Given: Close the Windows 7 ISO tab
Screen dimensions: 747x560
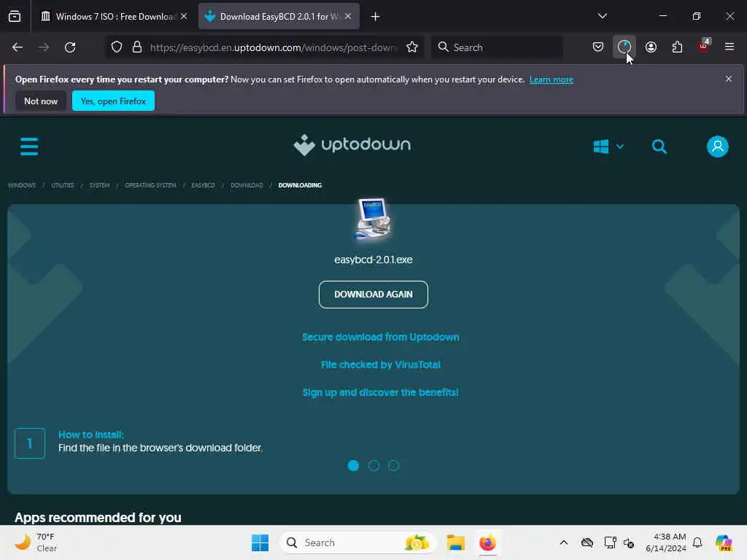Looking at the screenshot, I should pyautogui.click(x=184, y=16).
